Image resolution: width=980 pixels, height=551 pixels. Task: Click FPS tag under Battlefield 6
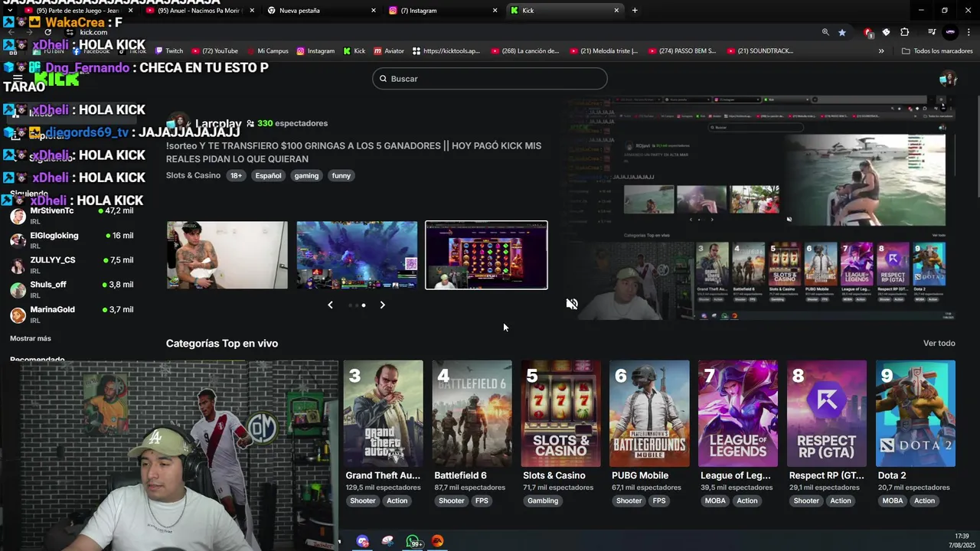coord(482,500)
